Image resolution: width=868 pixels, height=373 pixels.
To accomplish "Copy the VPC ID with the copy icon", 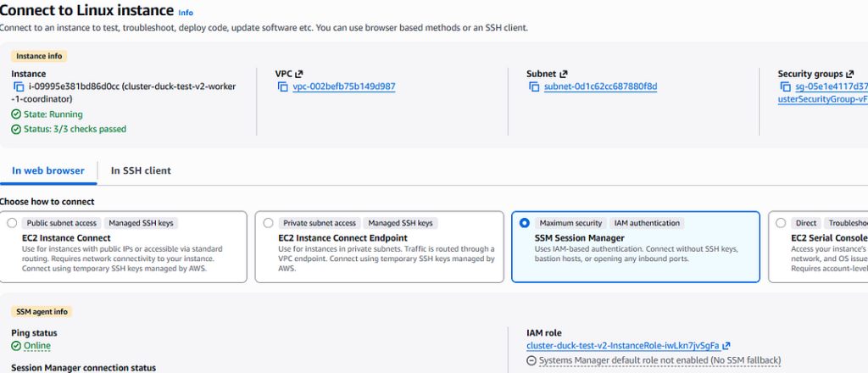I will [283, 86].
